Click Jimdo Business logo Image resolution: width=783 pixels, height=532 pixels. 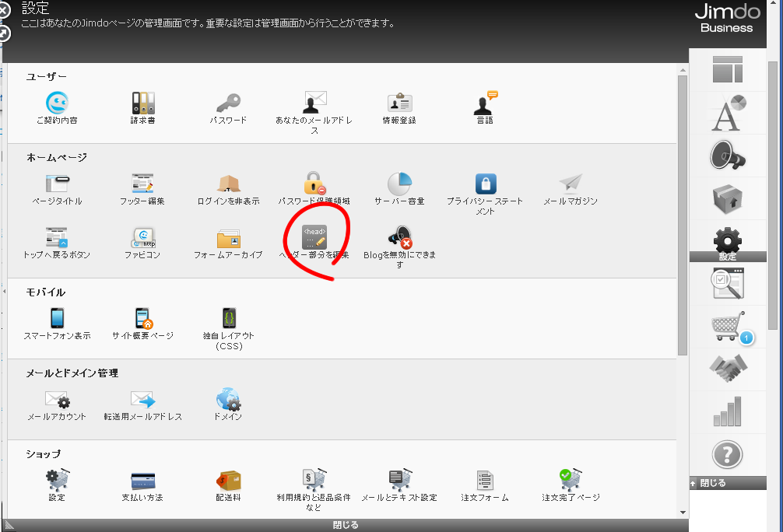(727, 19)
